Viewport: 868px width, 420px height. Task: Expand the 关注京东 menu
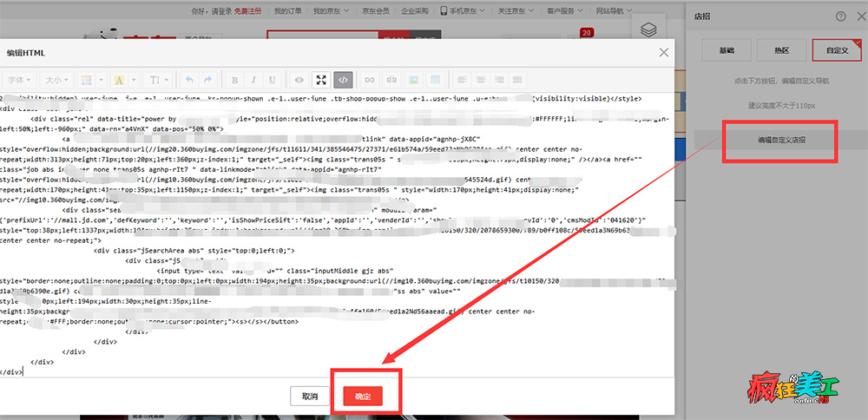[x=515, y=11]
